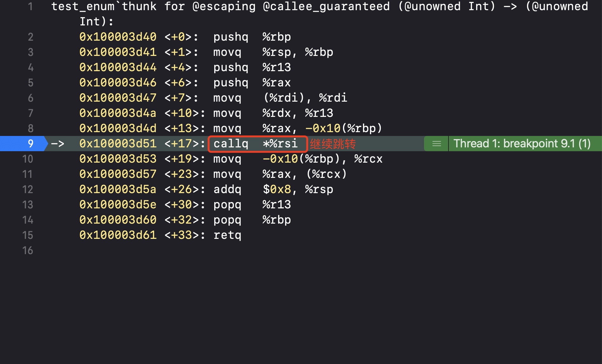Click the empty line 16 in the editor
The image size is (602, 364).
click(222, 250)
